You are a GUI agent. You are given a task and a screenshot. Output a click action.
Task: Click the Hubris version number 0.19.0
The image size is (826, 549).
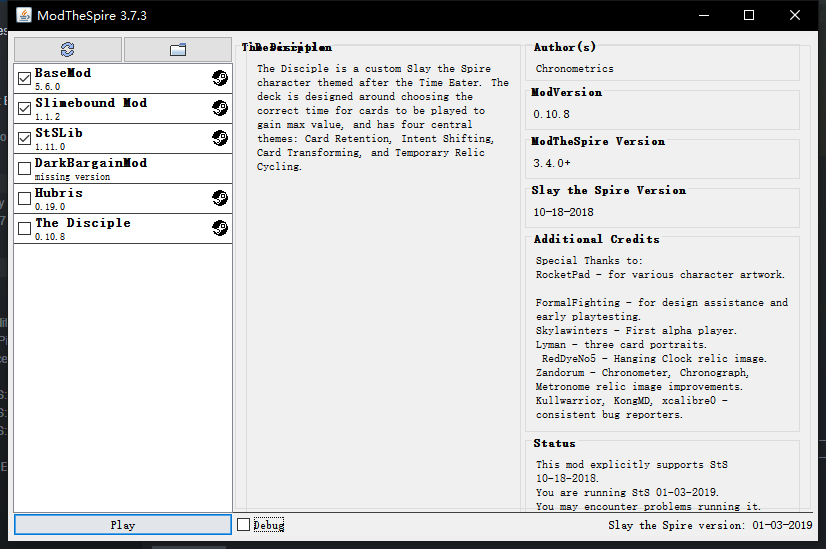tap(50, 207)
